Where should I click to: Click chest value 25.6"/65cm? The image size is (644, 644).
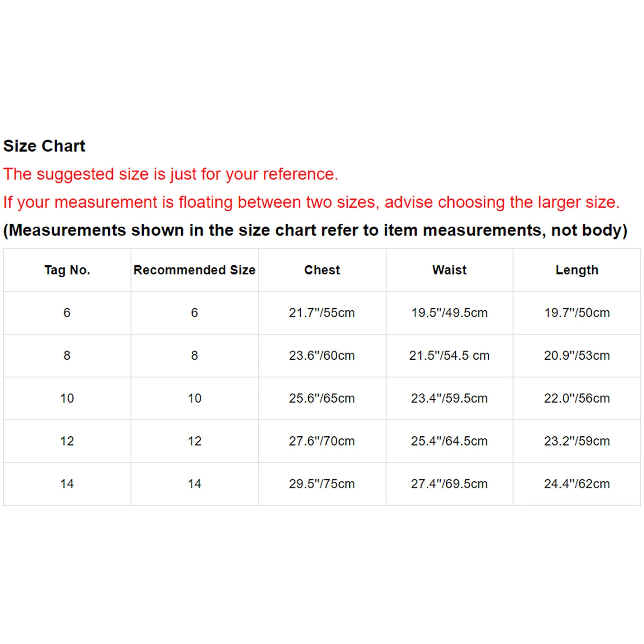pos(322,398)
